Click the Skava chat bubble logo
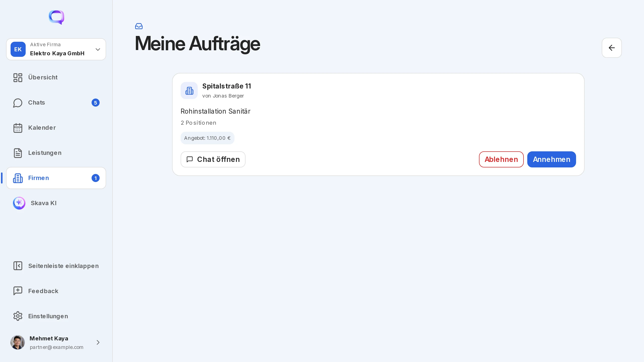Image resolution: width=644 pixels, height=362 pixels. click(56, 17)
